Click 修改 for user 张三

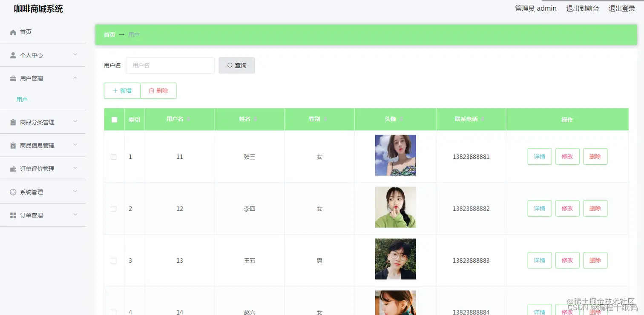coord(567,157)
